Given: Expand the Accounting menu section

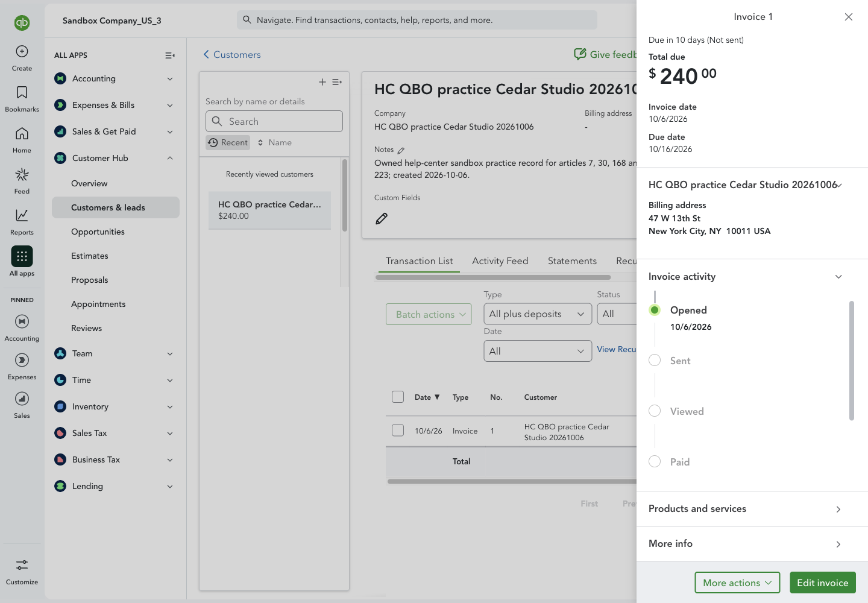Looking at the screenshot, I should coord(115,78).
